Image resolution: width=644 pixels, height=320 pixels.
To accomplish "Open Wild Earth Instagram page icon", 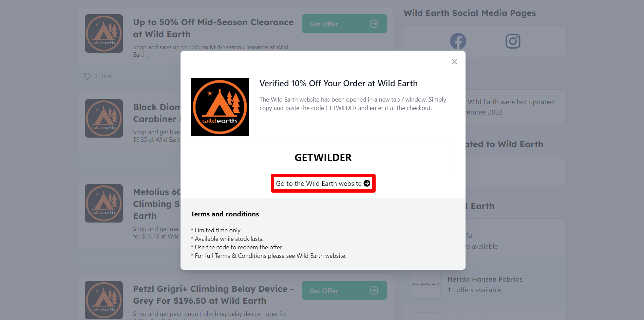I will pyautogui.click(x=513, y=41).
